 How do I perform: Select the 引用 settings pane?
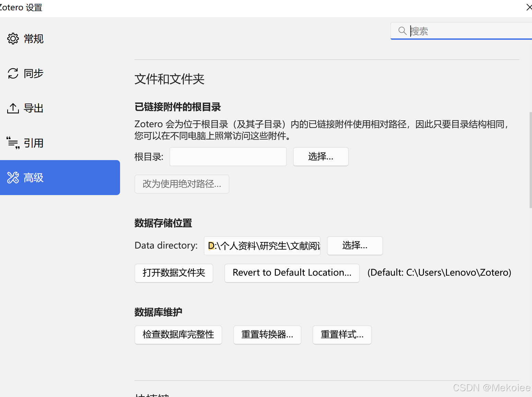(x=60, y=143)
